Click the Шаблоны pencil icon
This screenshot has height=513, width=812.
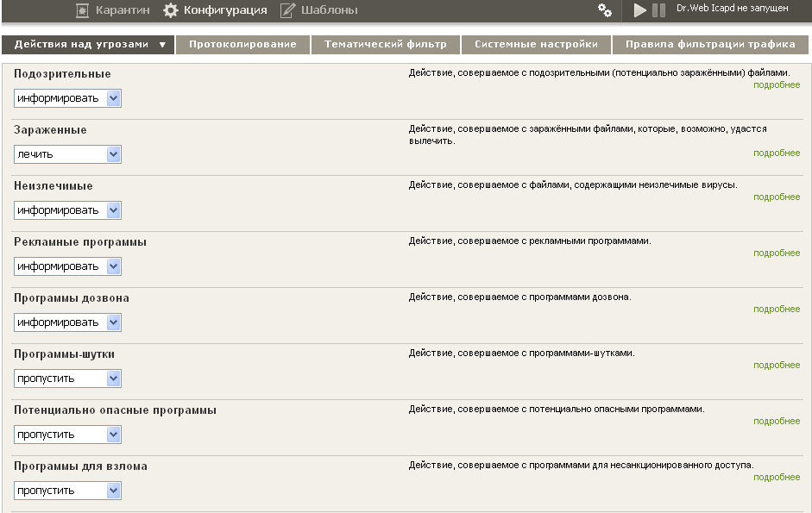click(x=288, y=10)
